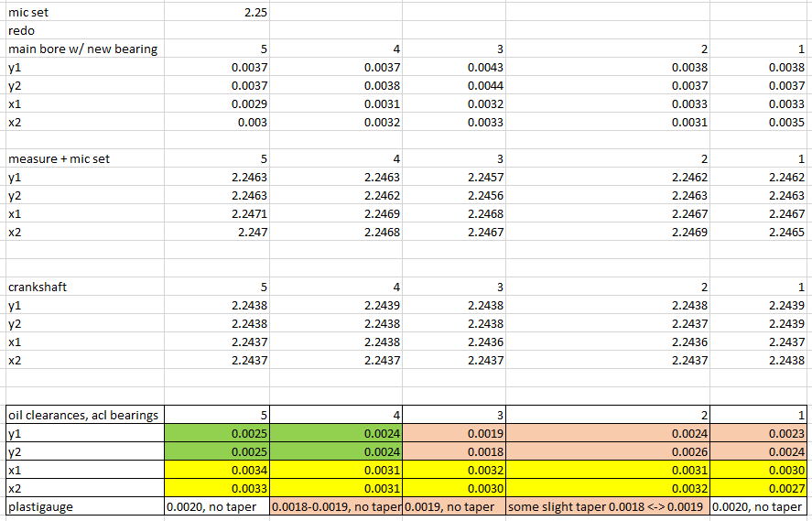Select crankshaft x2 value 2.2438 for journal 1

pos(758,360)
